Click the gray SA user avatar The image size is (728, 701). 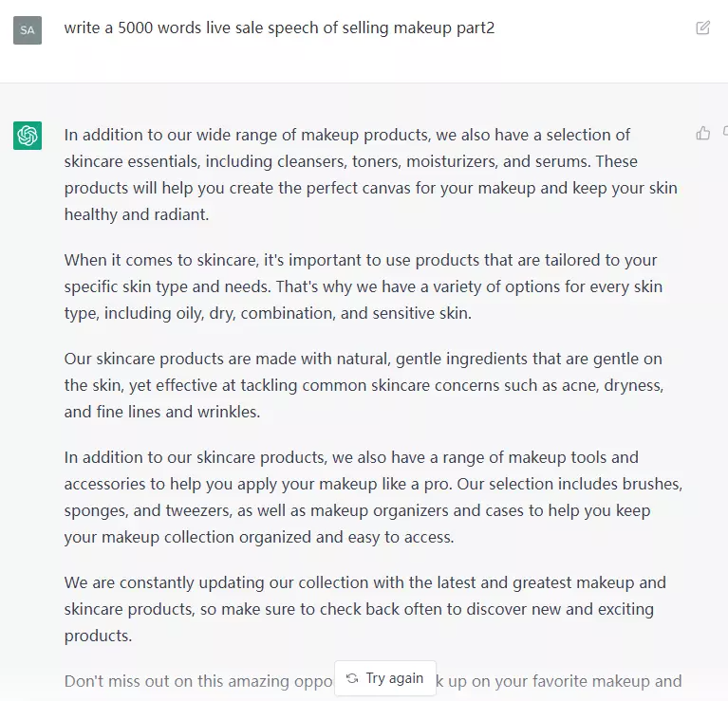tap(28, 29)
